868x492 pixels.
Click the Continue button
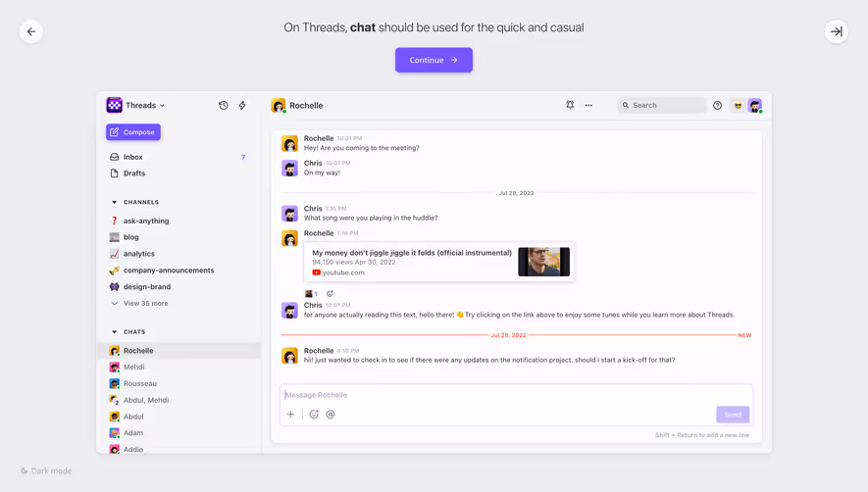coord(434,60)
